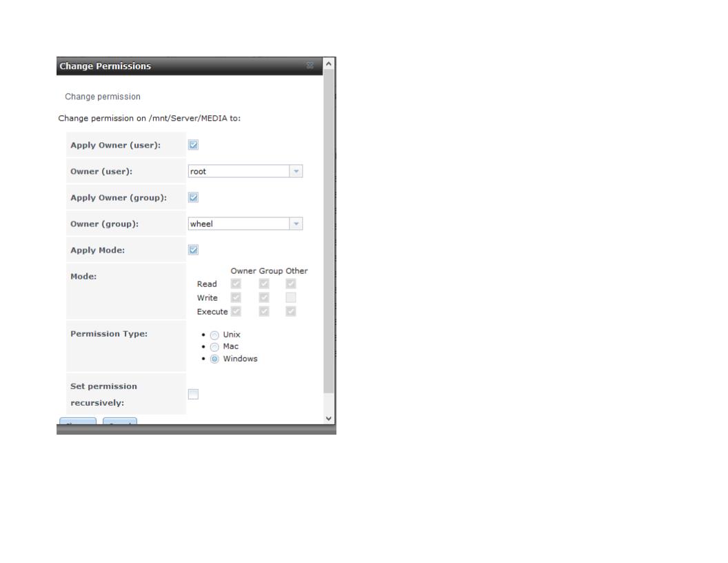Click the /mnt/Server/MEDIA path text
The height and width of the screenshot is (563, 728).
point(188,118)
